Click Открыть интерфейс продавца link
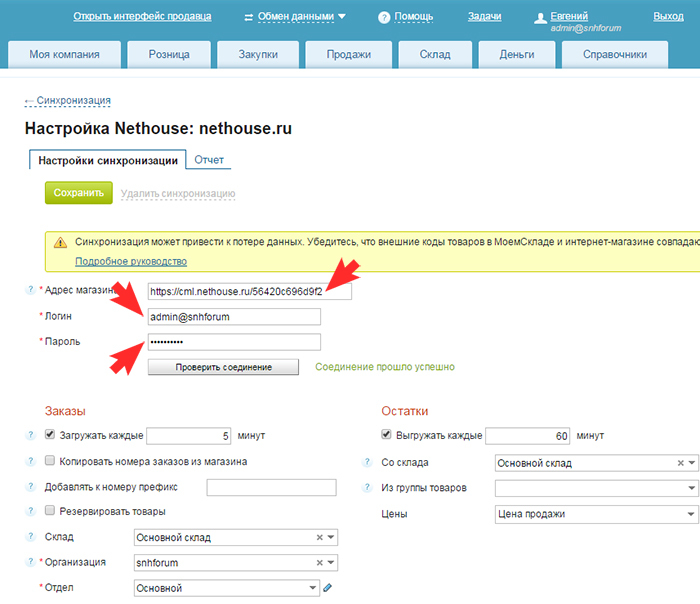 [x=142, y=17]
